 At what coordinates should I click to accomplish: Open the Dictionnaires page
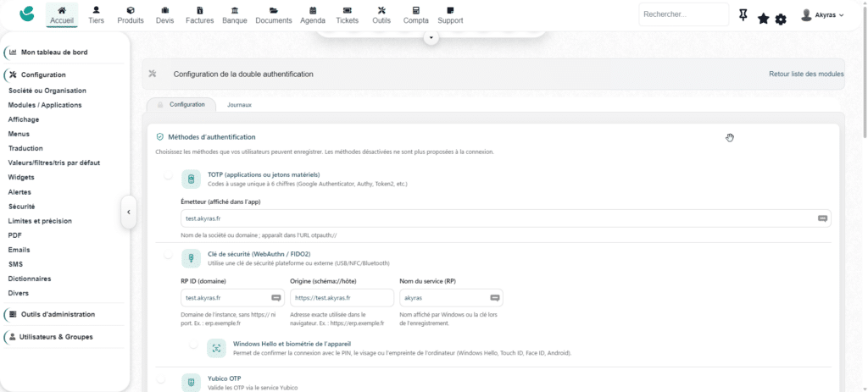[30, 279]
